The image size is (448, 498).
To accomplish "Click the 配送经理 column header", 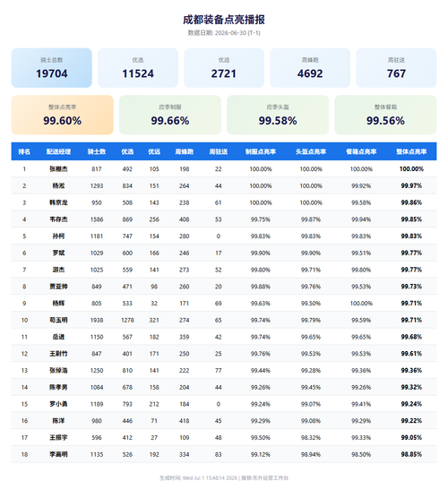I will [x=58, y=151].
